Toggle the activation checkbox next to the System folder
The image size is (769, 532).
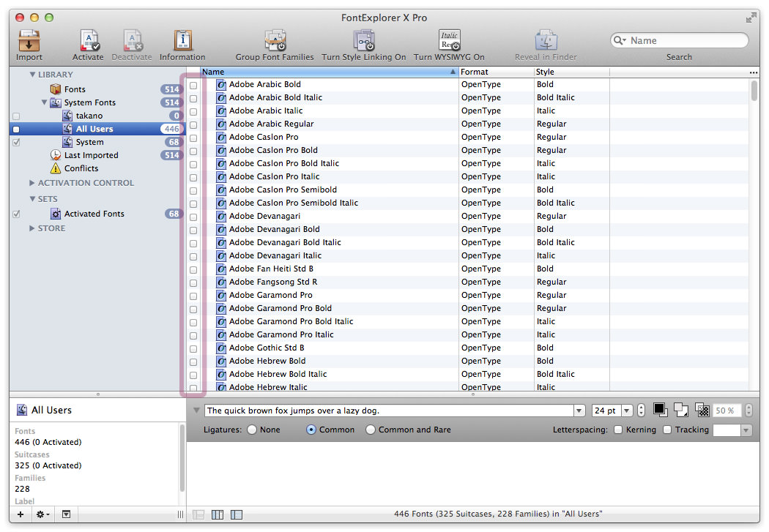(x=16, y=143)
